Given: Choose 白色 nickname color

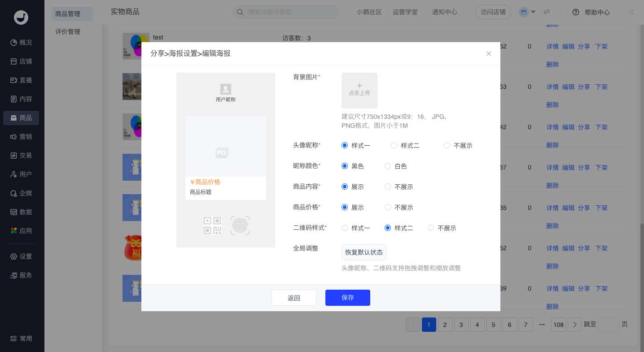Looking at the screenshot, I should coord(388,166).
